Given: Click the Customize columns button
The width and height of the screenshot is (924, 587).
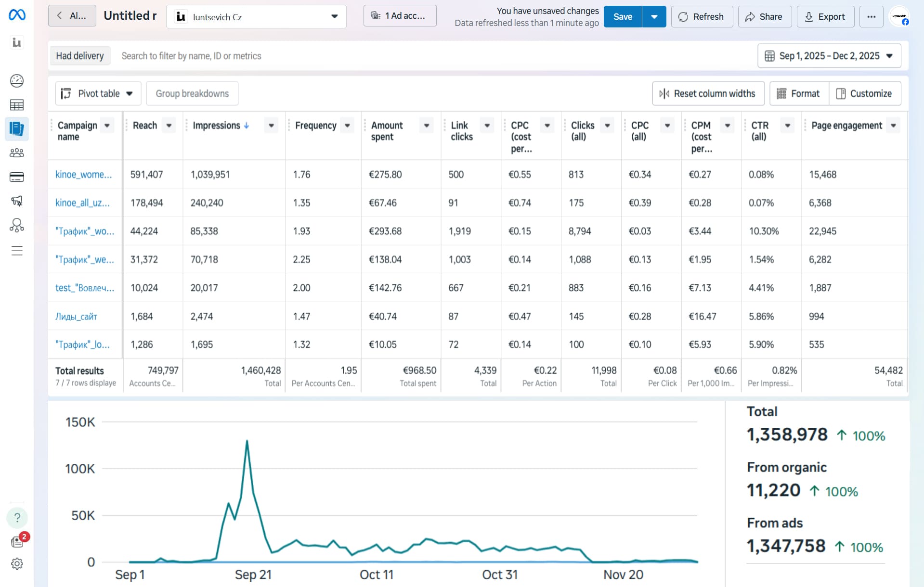Looking at the screenshot, I should coord(864,93).
